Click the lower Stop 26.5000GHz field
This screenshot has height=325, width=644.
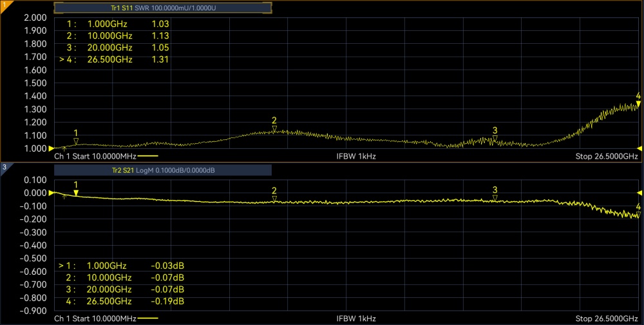(x=606, y=319)
